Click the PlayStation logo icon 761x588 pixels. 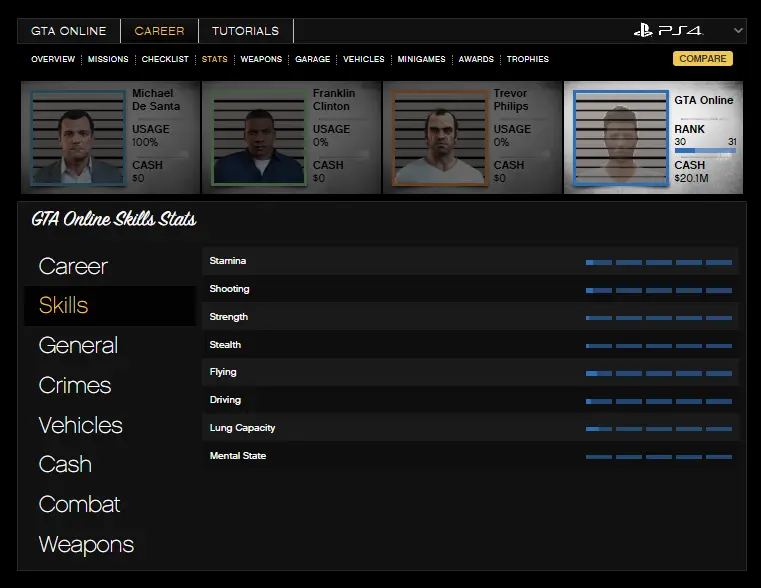click(643, 31)
